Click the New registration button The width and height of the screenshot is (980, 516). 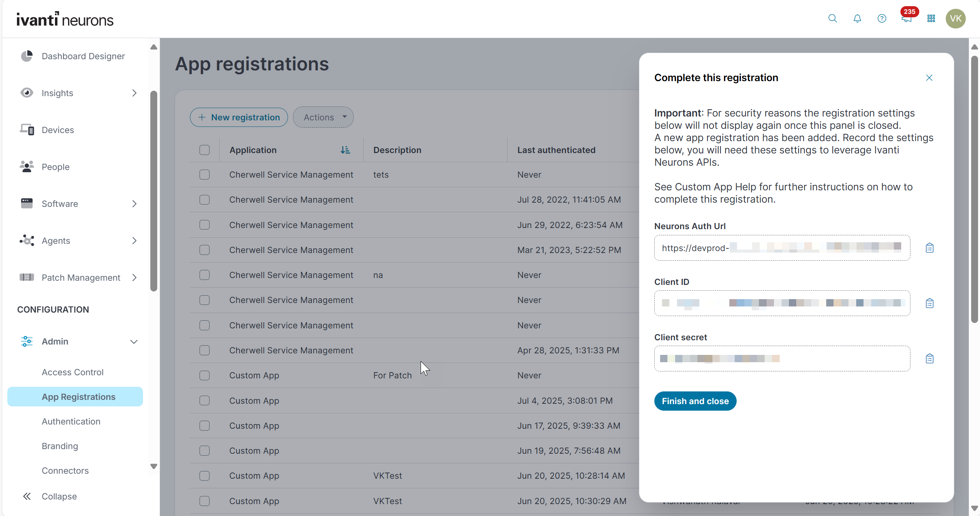[x=239, y=117]
